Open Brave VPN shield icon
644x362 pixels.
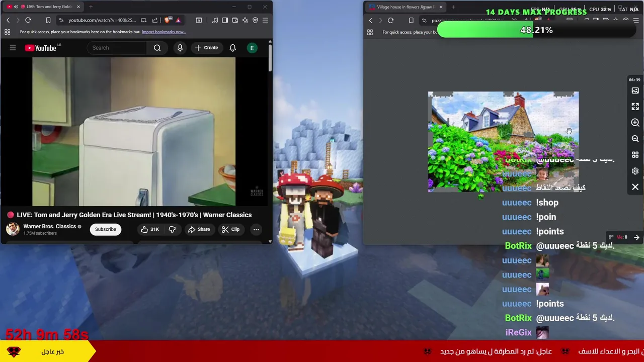(x=255, y=20)
